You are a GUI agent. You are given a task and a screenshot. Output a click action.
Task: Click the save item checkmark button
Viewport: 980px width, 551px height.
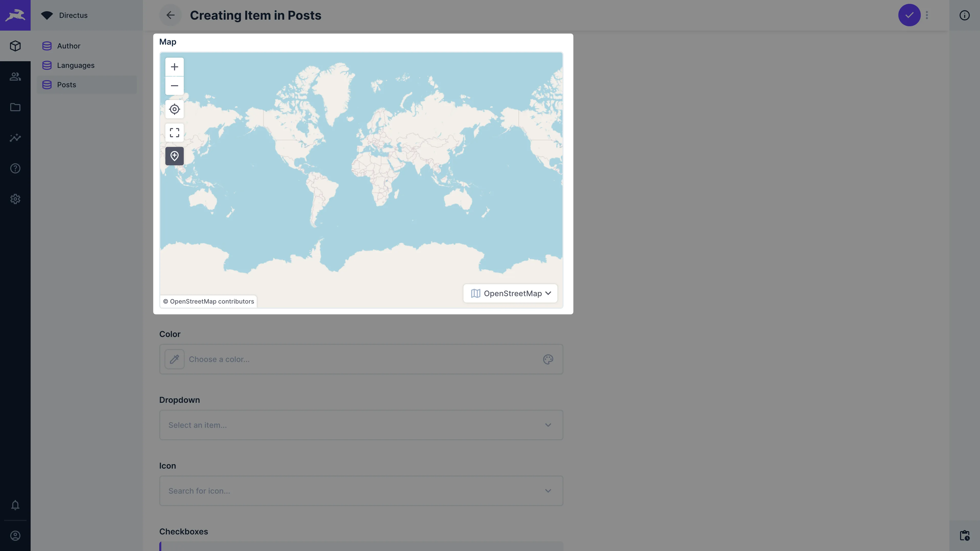909,15
